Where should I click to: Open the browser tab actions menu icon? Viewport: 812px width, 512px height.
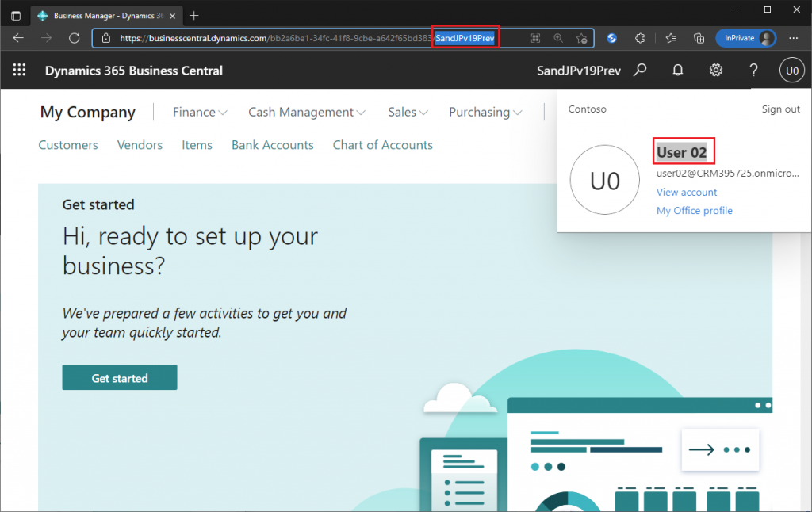16,16
